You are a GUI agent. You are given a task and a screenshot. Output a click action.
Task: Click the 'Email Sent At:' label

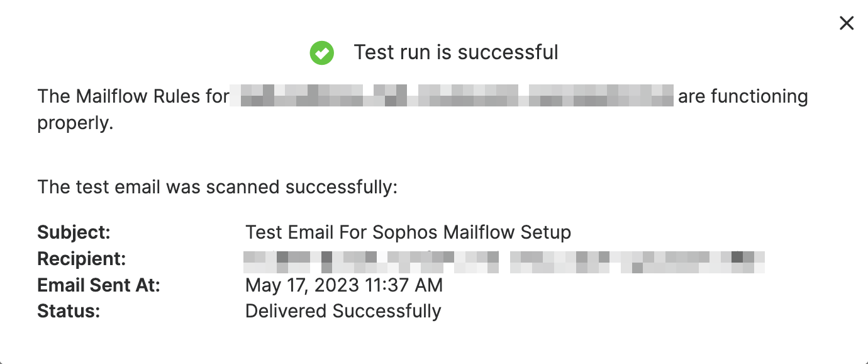98,285
